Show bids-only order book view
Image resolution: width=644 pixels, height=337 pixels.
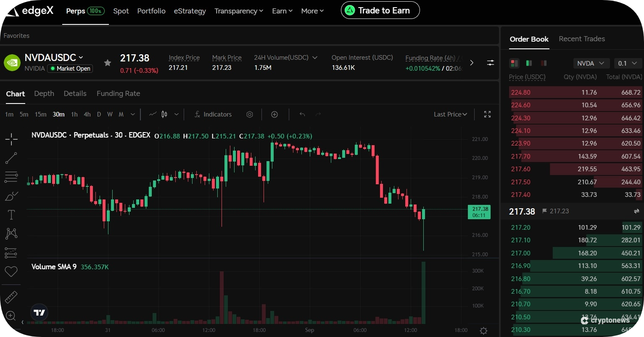point(529,63)
